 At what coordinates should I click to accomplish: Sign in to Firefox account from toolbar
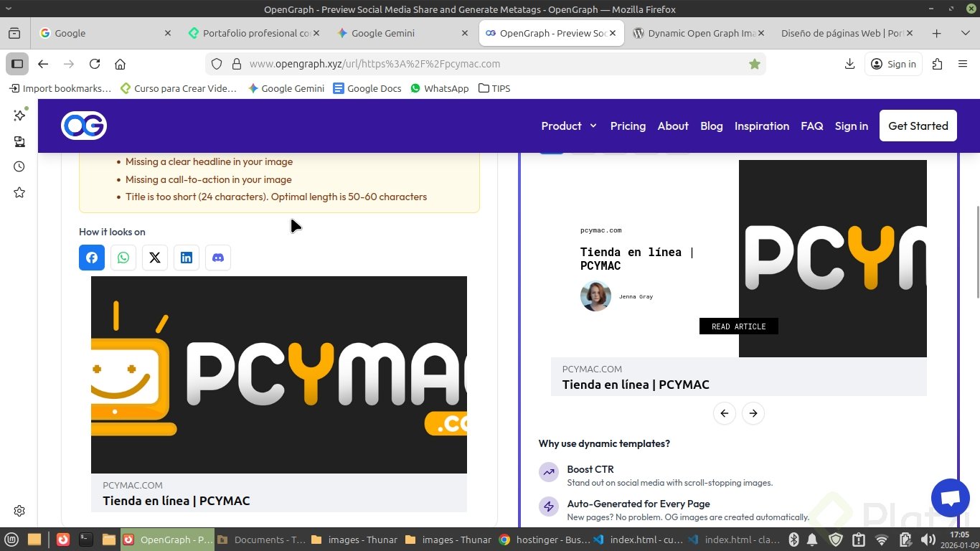tap(893, 64)
